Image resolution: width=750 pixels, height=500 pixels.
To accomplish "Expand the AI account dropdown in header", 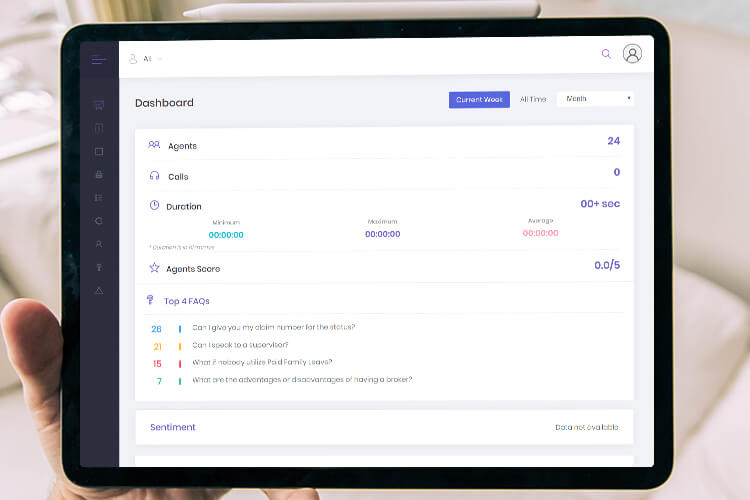I will [x=146, y=59].
